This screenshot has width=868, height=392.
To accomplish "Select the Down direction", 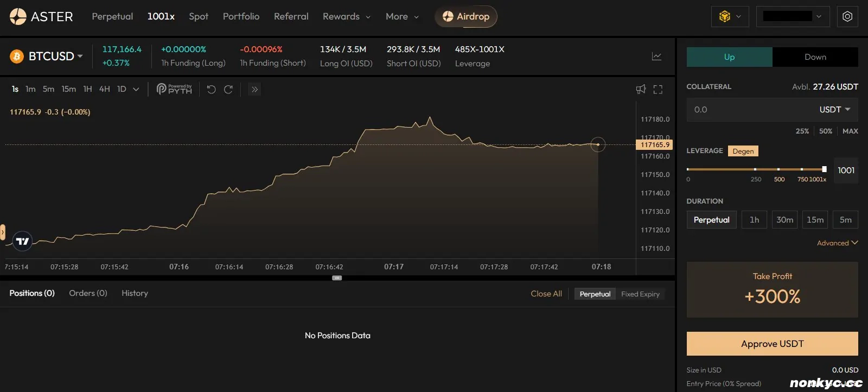I will pyautogui.click(x=815, y=57).
